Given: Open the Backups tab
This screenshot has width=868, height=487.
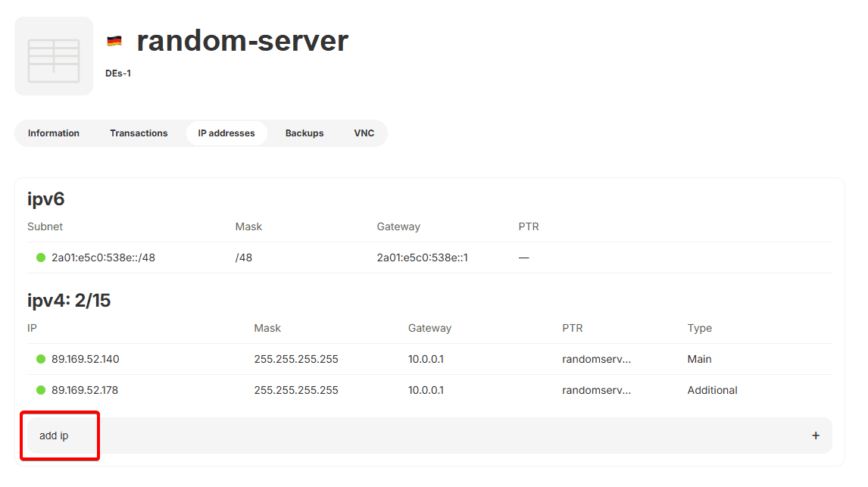Looking at the screenshot, I should click(x=304, y=133).
